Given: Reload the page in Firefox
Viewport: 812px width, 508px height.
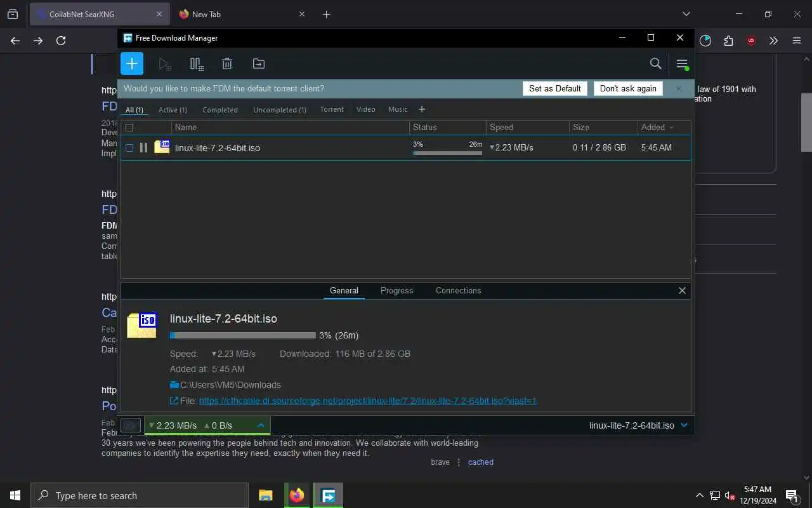Looking at the screenshot, I should pyautogui.click(x=61, y=41).
